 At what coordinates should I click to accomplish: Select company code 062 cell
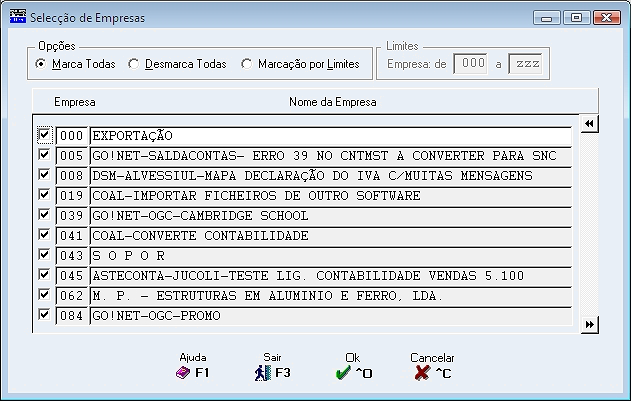(x=72, y=296)
